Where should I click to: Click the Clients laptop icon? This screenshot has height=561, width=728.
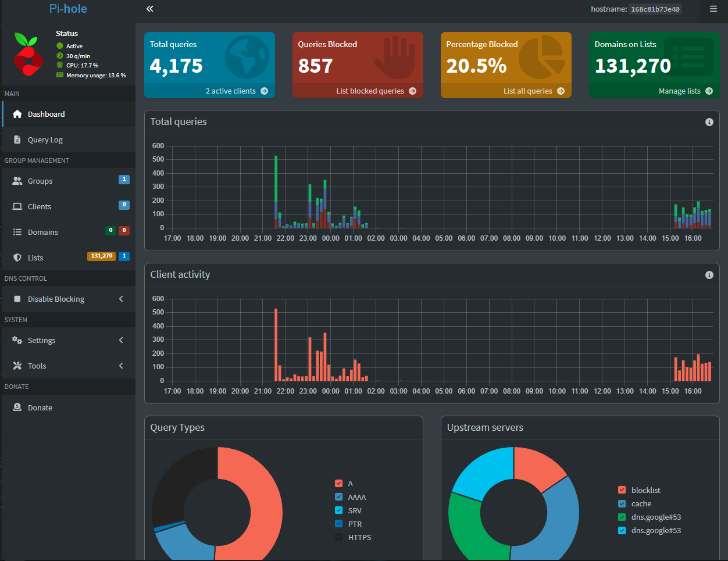[17, 206]
